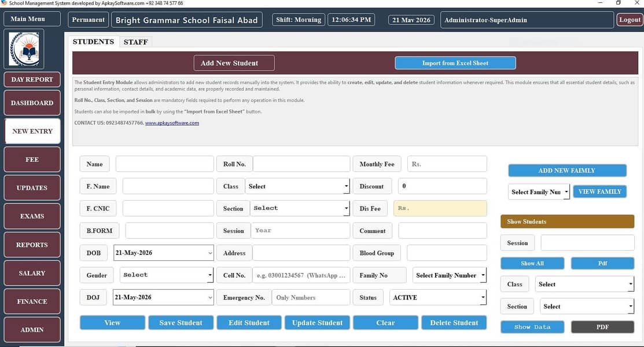Open the DOJ date picker dropdown
Viewport: 644px width, 347px height.
point(164,297)
